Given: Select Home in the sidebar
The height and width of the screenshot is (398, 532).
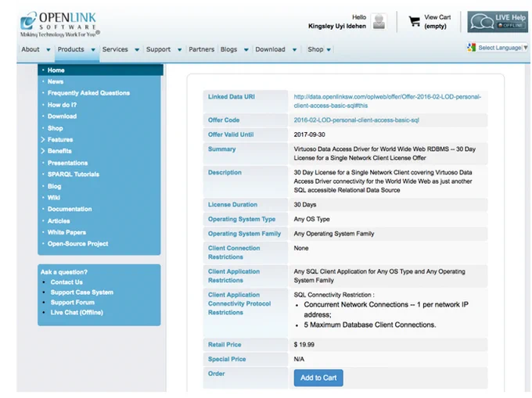Looking at the screenshot, I should click(56, 70).
